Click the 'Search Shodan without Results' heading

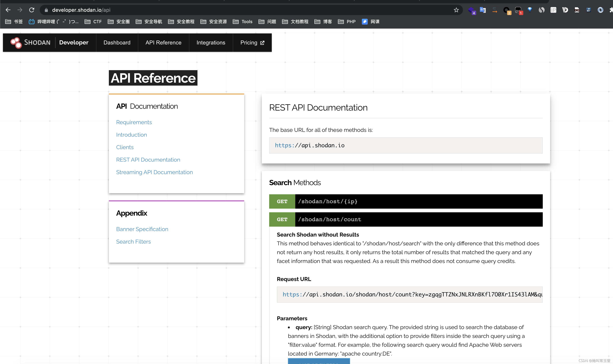318,235
